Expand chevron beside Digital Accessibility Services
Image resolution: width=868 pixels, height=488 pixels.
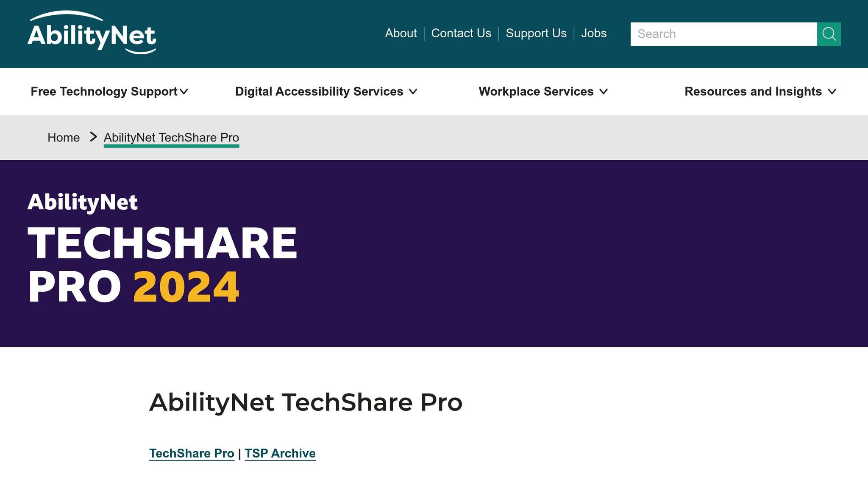click(x=413, y=91)
